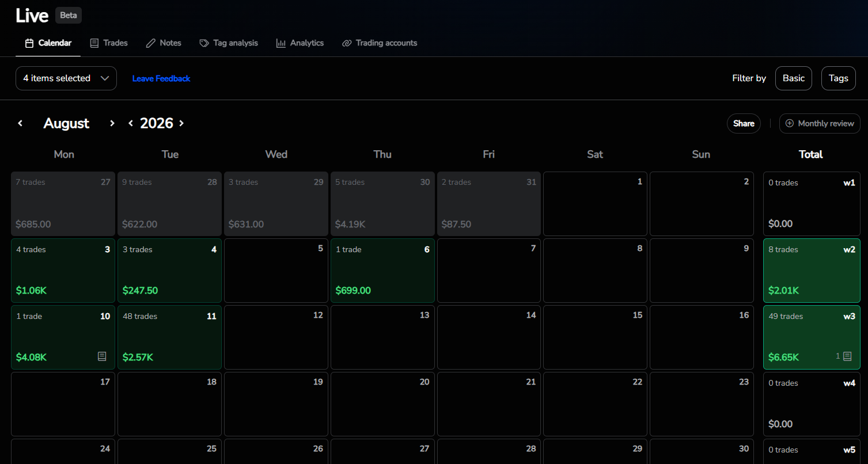This screenshot has width=868, height=464.
Task: Click the Analytics bar chart icon
Action: tap(281, 43)
